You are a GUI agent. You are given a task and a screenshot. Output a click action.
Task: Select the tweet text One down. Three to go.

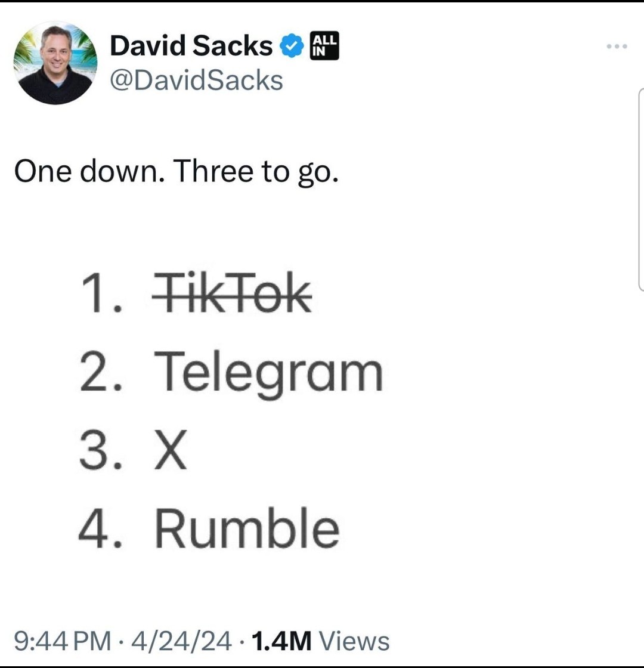click(177, 171)
